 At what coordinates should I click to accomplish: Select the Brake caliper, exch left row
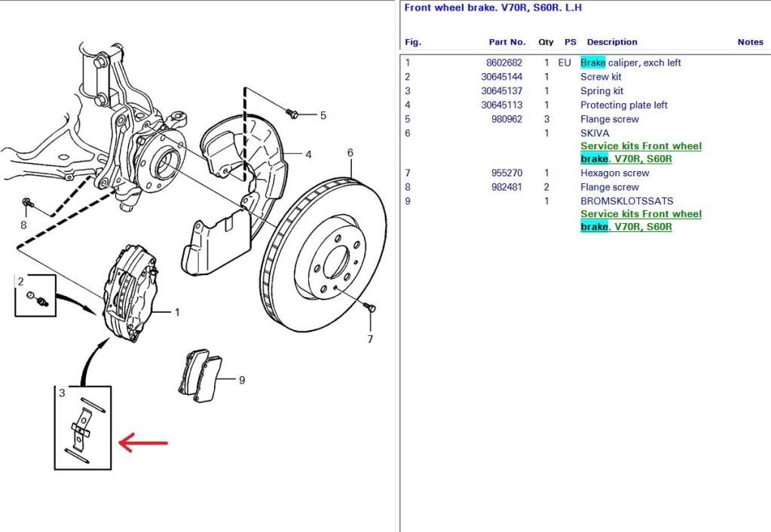pos(630,63)
